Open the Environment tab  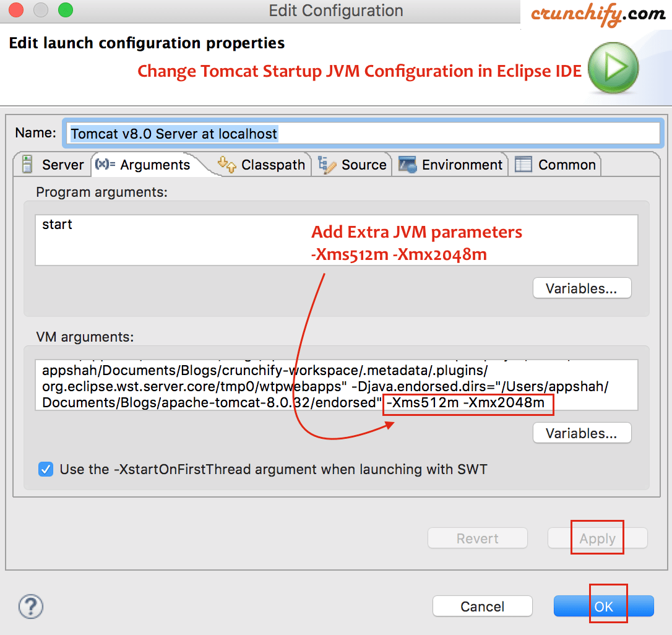pos(450,165)
